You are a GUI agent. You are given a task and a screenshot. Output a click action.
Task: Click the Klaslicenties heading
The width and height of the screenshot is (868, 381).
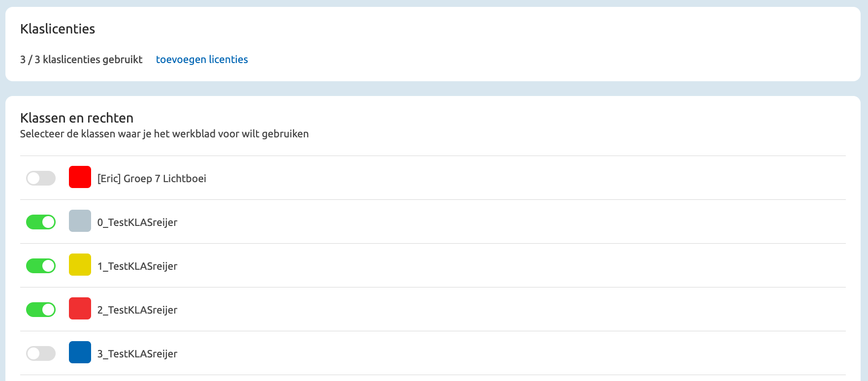click(x=58, y=29)
